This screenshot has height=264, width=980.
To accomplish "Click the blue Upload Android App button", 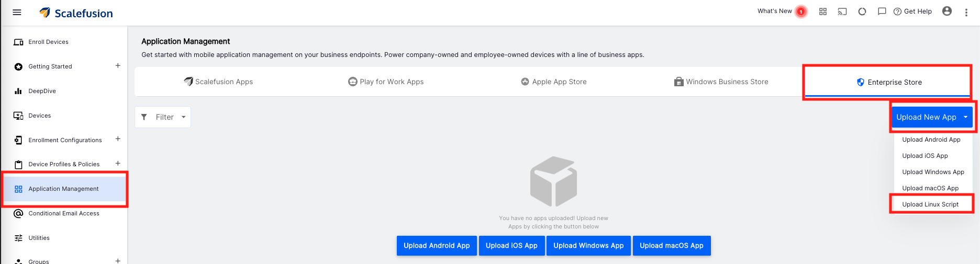I will coord(437,246).
